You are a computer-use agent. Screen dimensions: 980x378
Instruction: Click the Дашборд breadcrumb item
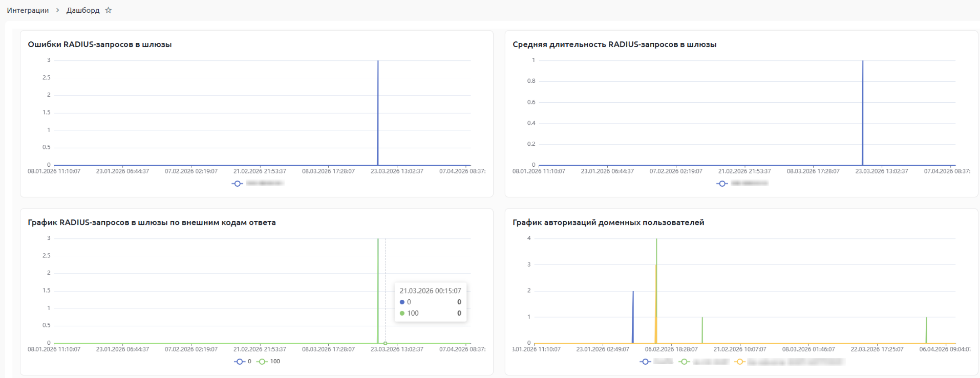pyautogui.click(x=82, y=10)
